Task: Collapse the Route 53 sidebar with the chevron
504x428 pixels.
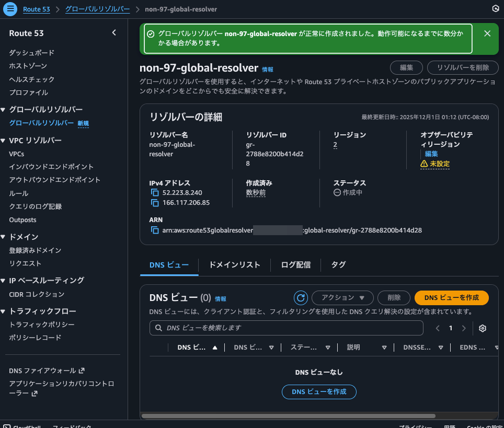Action: 114,32
